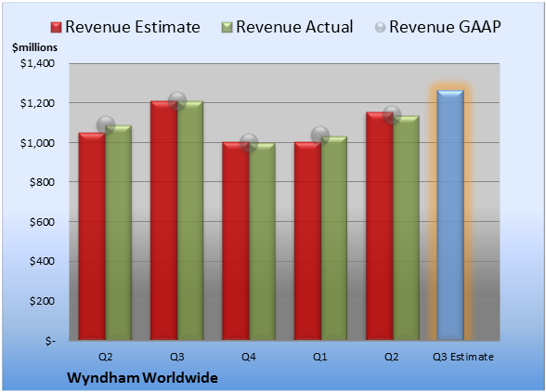Click the green Revenue Actual legend swatch
This screenshot has width=546, height=392.
[227, 28]
